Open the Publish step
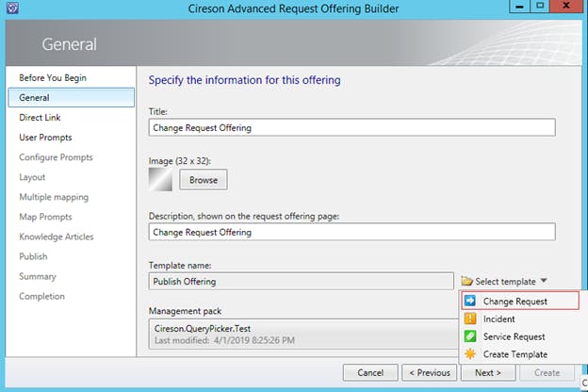 pos(33,256)
